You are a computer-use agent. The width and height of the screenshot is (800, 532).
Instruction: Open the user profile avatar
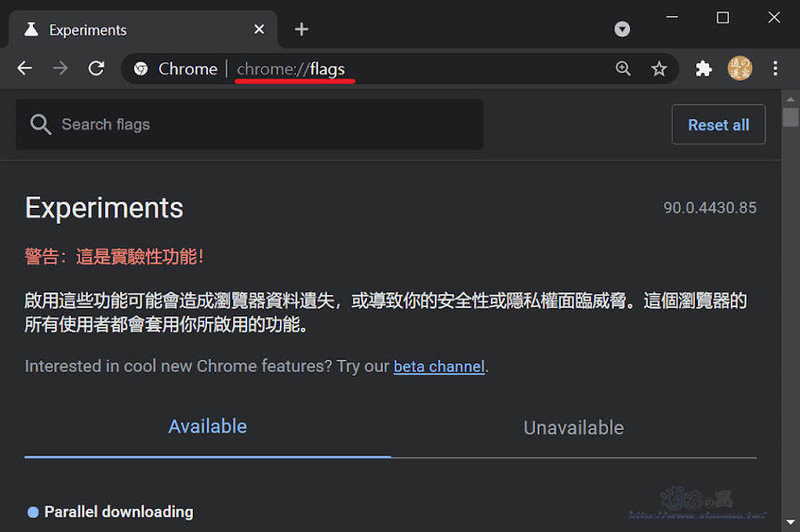(740, 68)
